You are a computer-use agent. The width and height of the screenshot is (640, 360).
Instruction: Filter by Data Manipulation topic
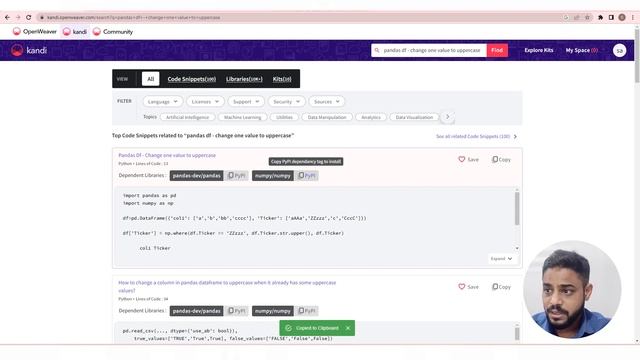click(x=327, y=118)
